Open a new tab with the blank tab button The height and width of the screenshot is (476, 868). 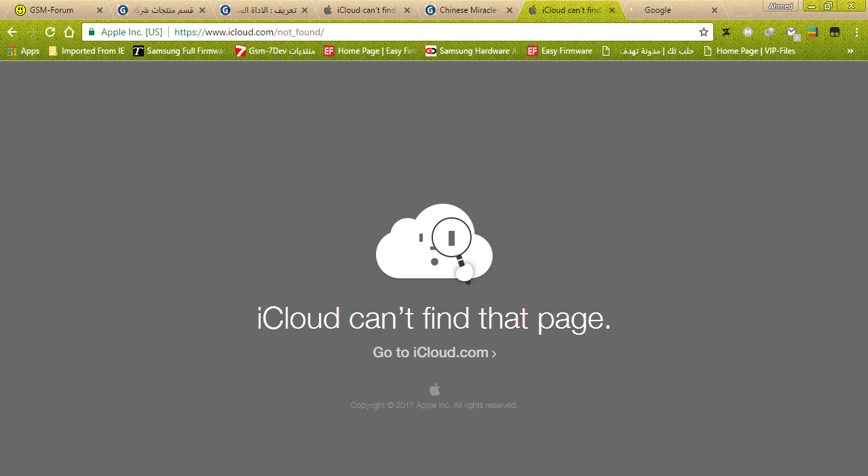[x=741, y=11]
